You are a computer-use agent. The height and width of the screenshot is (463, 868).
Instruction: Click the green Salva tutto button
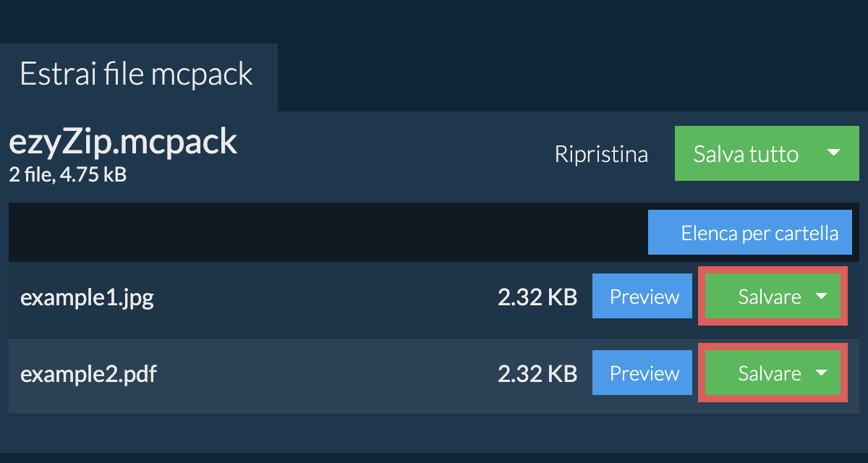click(x=746, y=153)
